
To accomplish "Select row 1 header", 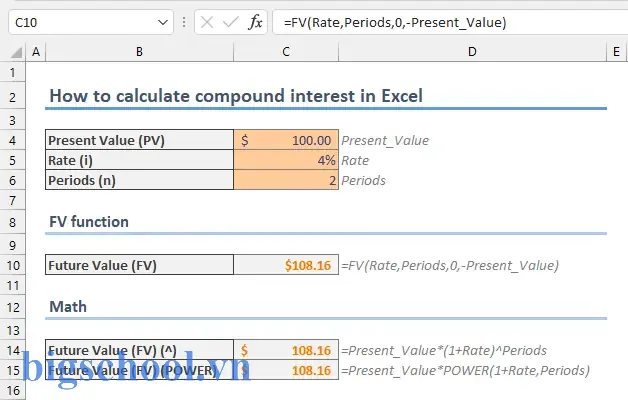I will (13, 72).
